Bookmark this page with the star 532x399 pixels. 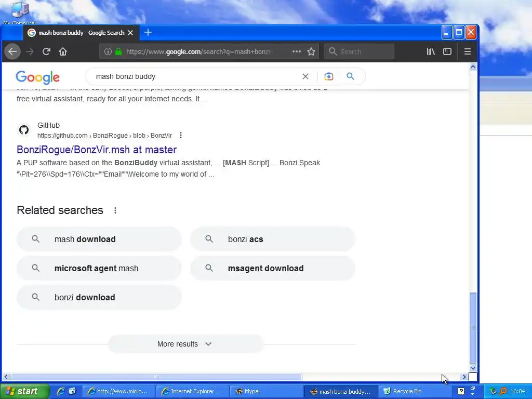pos(311,51)
